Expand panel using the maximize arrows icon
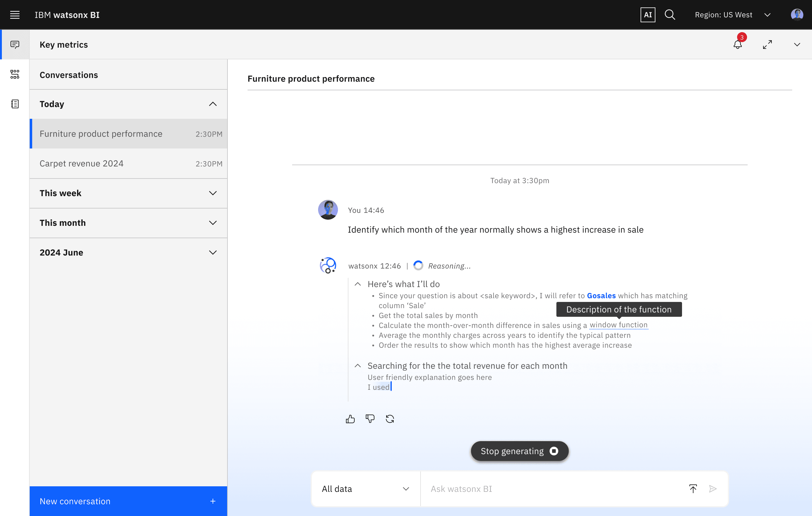The height and width of the screenshot is (516, 812). coord(767,45)
